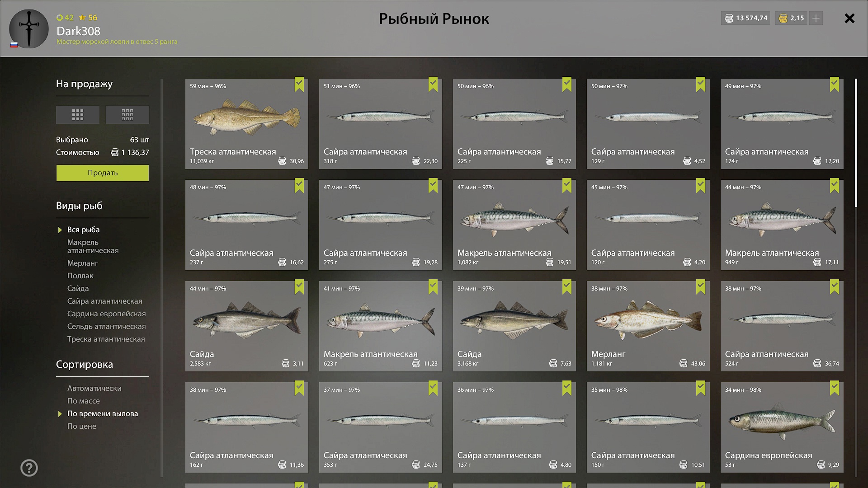Image resolution: width=868 pixels, height=488 pixels.
Task: Open the help question mark icon
Action: pos(29,468)
